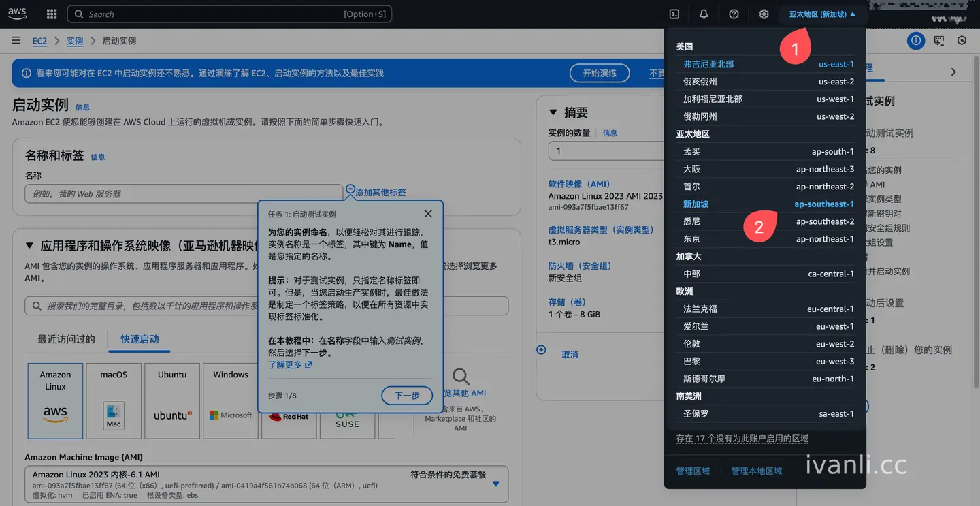Viewport: 980px width, 506px height.
Task: Open 虚拟服务器类型（实例类型） summary link
Action: point(601,230)
